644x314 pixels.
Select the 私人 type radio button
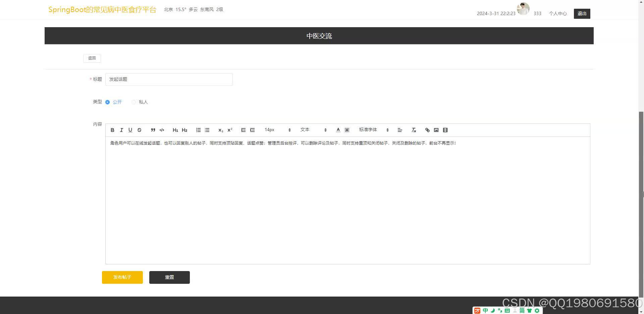point(133,102)
